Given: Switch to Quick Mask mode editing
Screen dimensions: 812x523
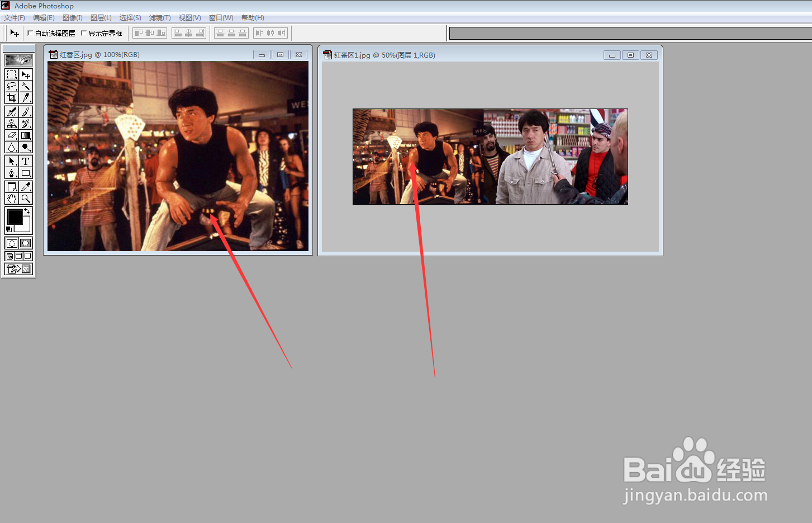Looking at the screenshot, I should tap(26, 243).
